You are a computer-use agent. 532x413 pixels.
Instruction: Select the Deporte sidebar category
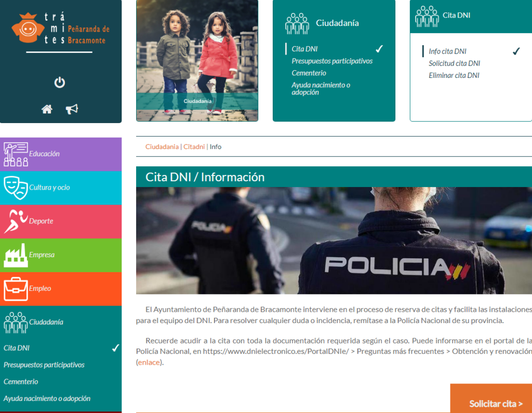pyautogui.click(x=61, y=221)
